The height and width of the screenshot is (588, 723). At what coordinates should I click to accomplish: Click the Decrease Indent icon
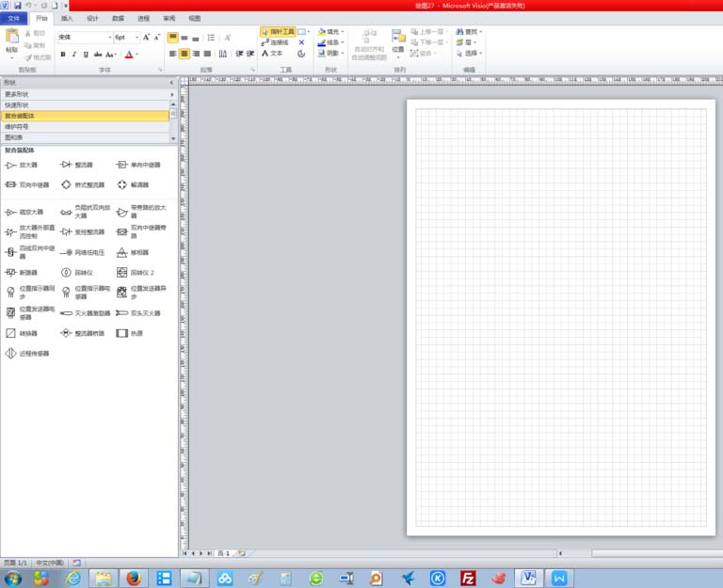point(239,54)
